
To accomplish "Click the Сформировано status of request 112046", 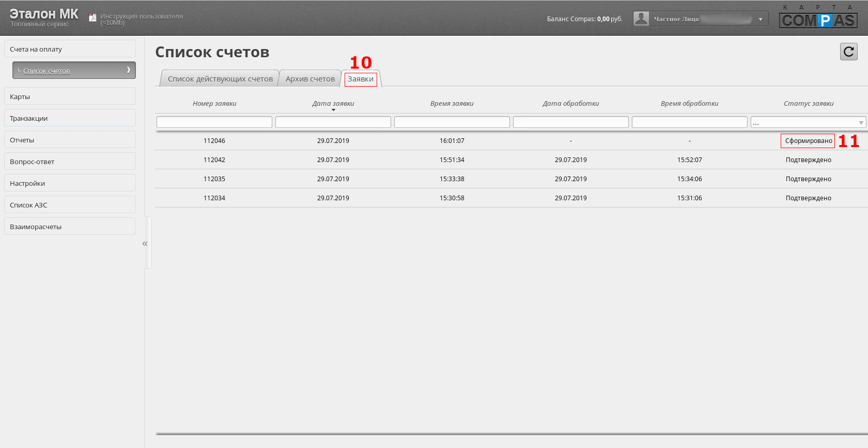I will 809,141.
